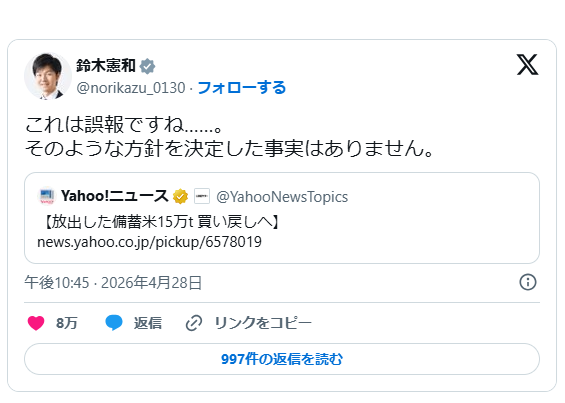Viewport: 565px width, 403px height.
Task: Click the affiliate badge next to Yahoo!ニュース
Action: coord(202,196)
